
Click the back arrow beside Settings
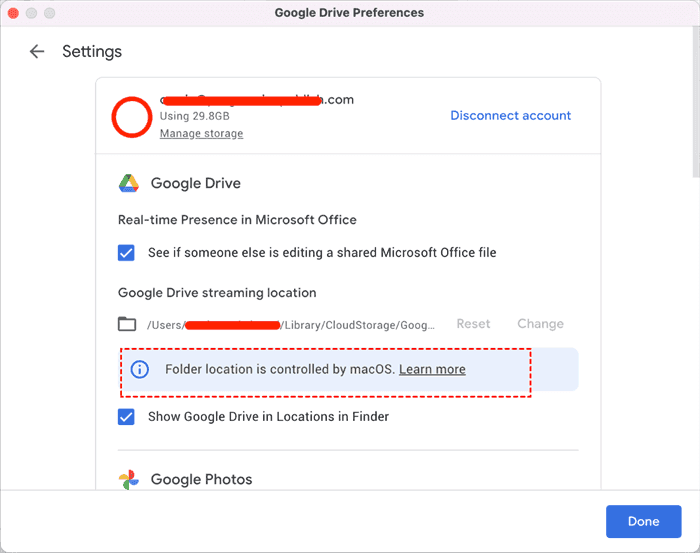[37, 52]
